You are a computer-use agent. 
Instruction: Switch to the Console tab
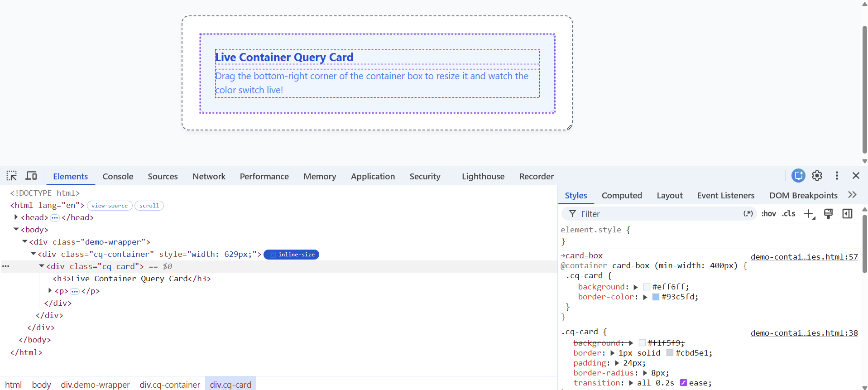(118, 176)
